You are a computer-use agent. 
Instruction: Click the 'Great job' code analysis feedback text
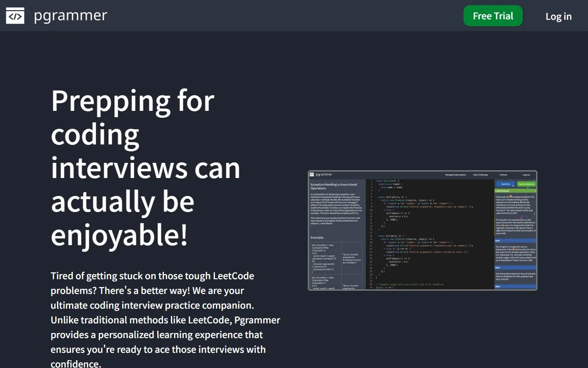point(515,205)
